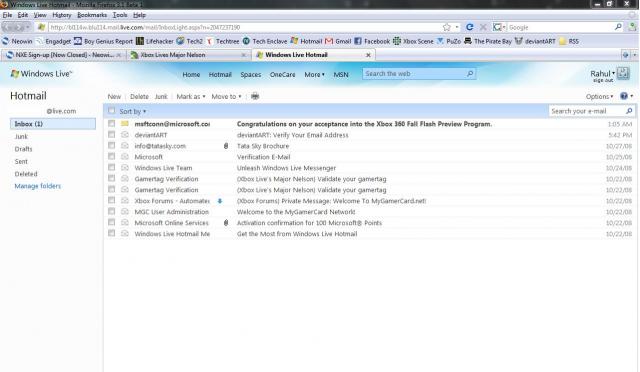Click attachment paperclip on Tata Sky Brochure
Screen dimensions: 640x372
pyautogui.click(x=226, y=146)
